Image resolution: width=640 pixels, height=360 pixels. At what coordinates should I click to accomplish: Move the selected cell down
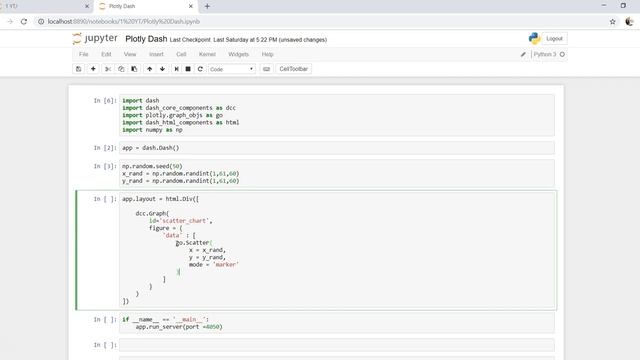pyautogui.click(x=162, y=69)
